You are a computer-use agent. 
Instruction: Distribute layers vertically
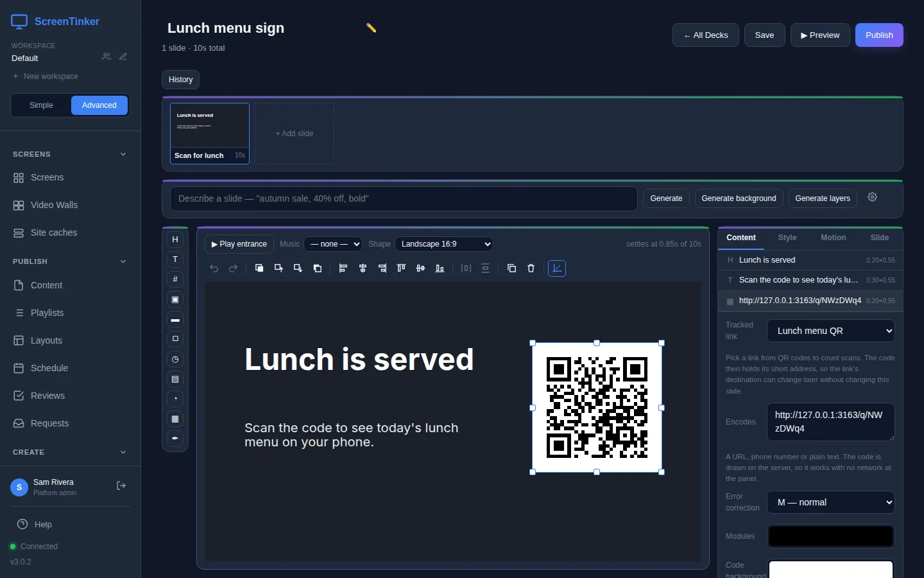tap(486, 268)
